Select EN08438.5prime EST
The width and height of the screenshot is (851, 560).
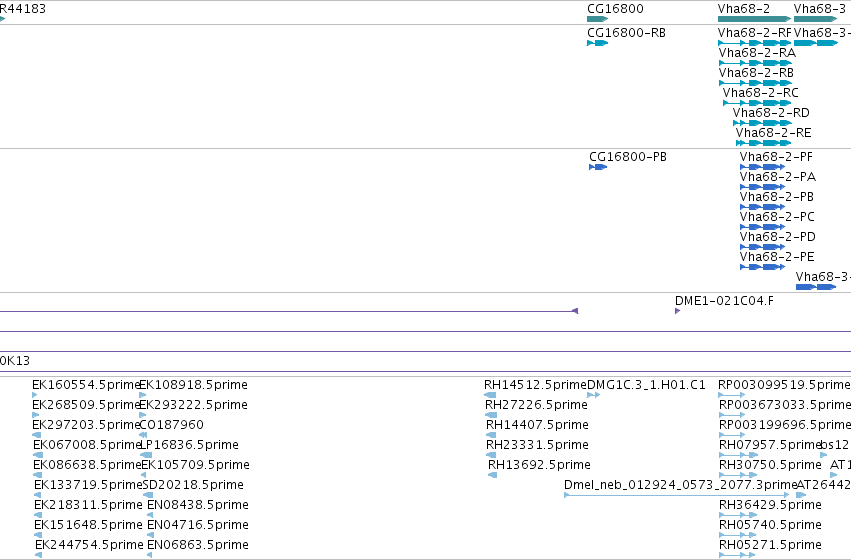198,505
